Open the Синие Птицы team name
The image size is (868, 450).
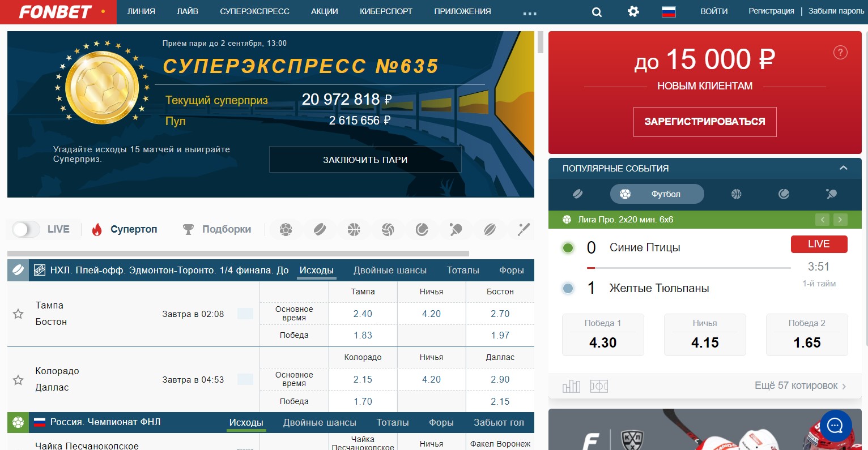pos(645,247)
